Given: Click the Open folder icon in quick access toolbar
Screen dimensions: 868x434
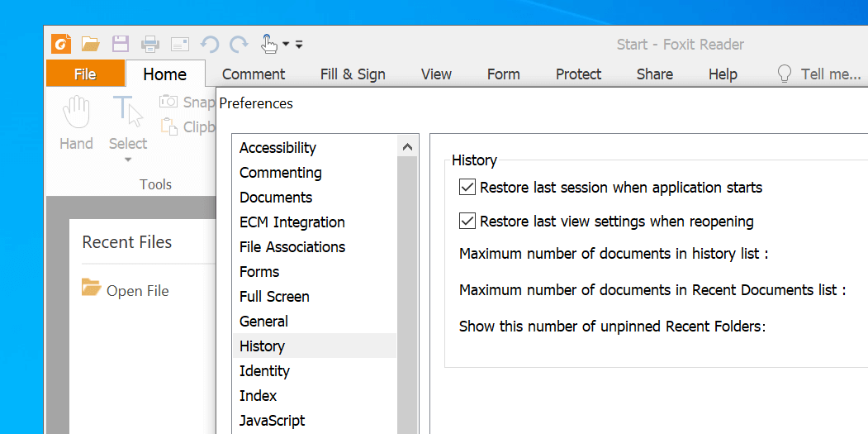Looking at the screenshot, I should 90,44.
